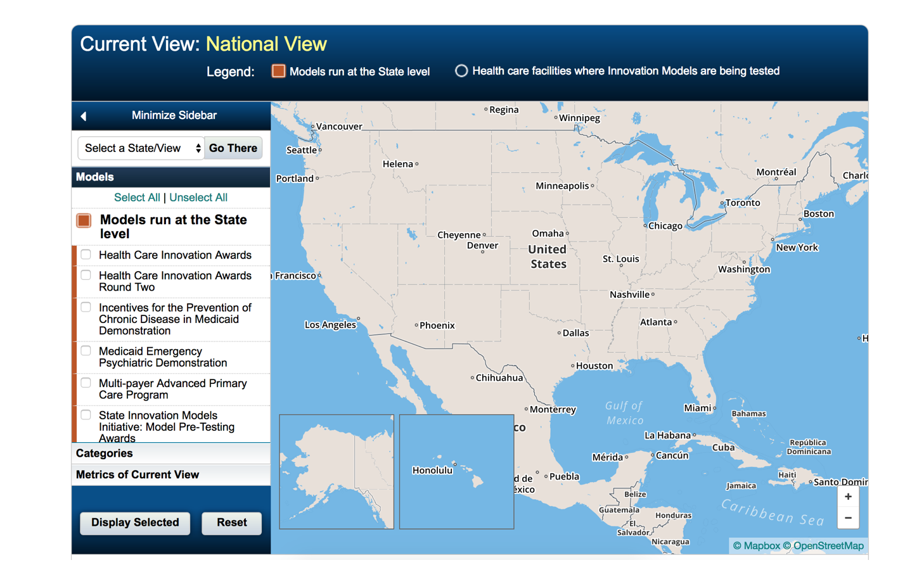Screen dimensions: 924x584
Task: Check Multi-payer Advanced Primary Care Program
Action: 86,383
